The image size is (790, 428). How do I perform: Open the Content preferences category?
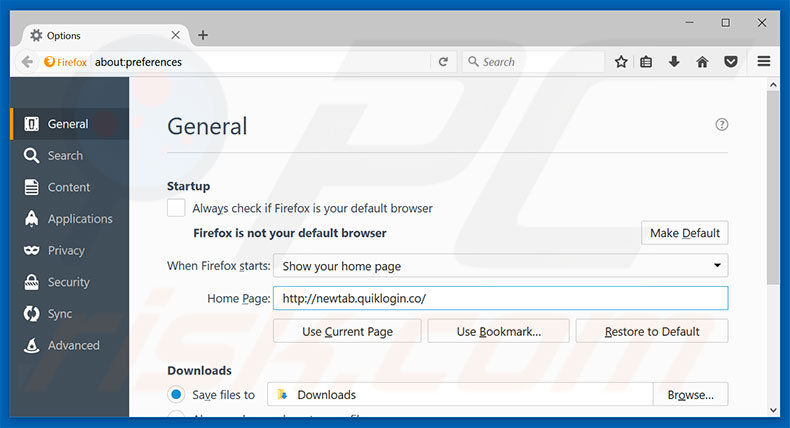coord(70,188)
